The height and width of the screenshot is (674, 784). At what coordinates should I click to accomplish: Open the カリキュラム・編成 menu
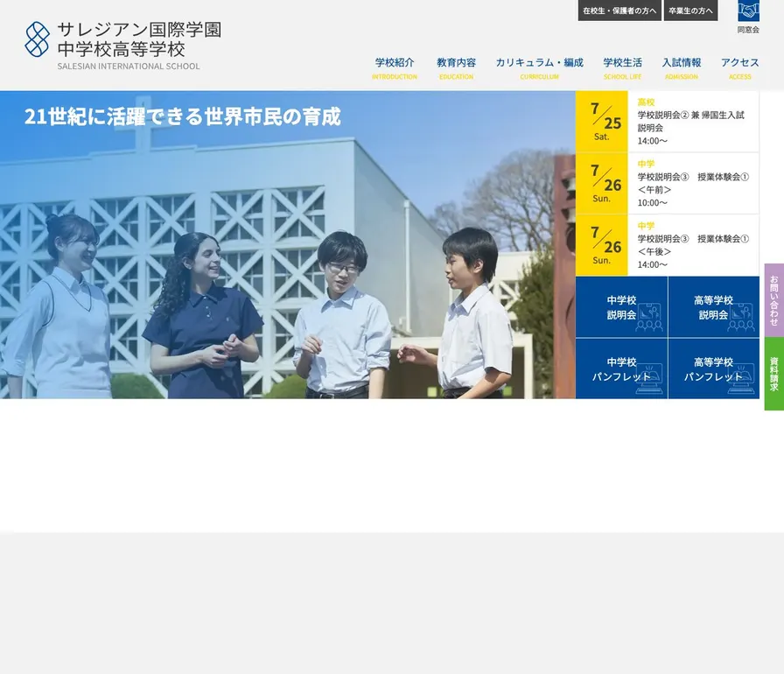click(540, 68)
